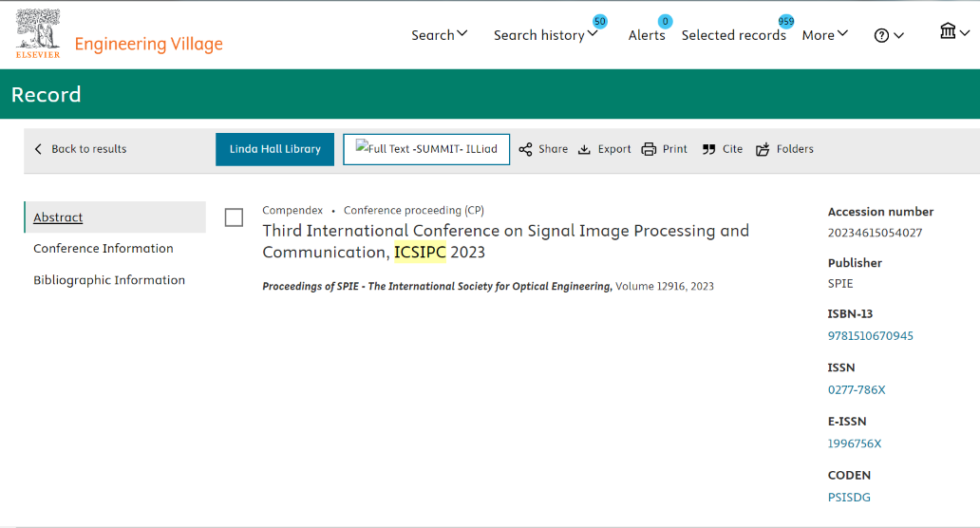Click the Alerts count badge 0

(x=665, y=21)
